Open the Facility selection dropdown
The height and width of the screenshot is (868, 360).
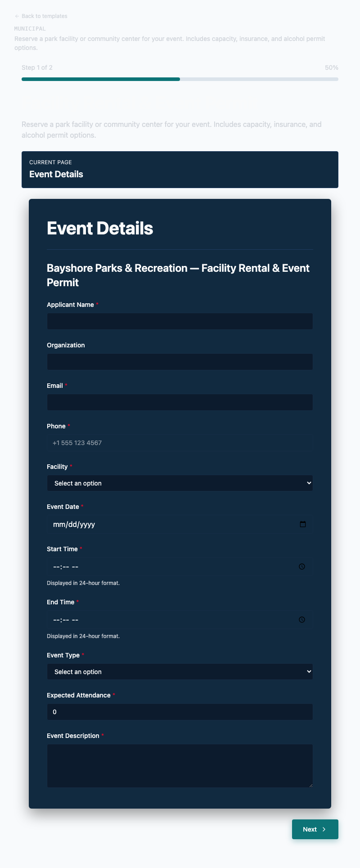pyautogui.click(x=180, y=483)
